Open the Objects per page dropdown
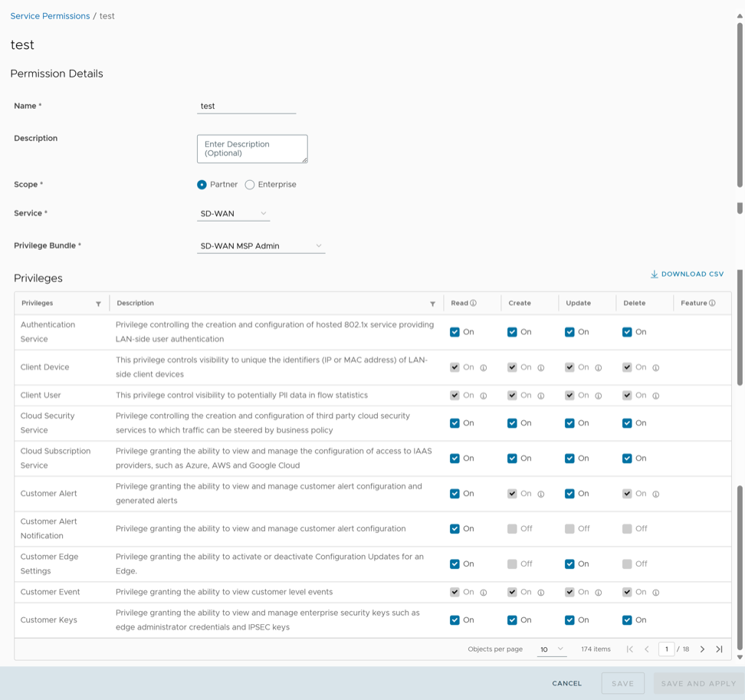Screen dimensions: 745x700 point(552,649)
